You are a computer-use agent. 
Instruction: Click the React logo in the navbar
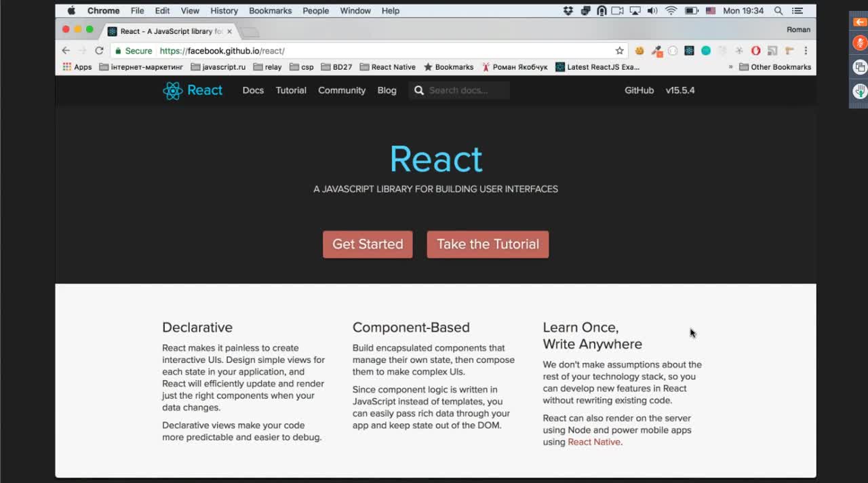click(193, 90)
